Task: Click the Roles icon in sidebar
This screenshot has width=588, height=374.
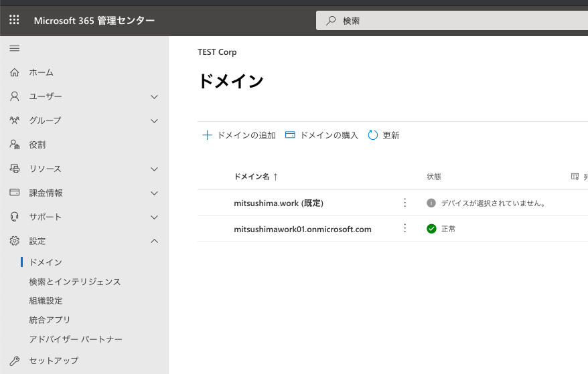Action: tap(14, 145)
